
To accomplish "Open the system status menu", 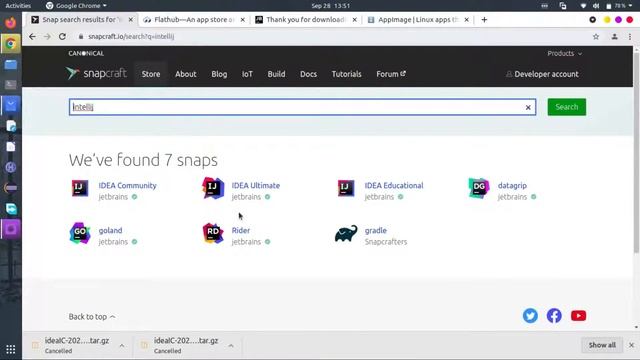I will pyautogui.click(x=607, y=6).
